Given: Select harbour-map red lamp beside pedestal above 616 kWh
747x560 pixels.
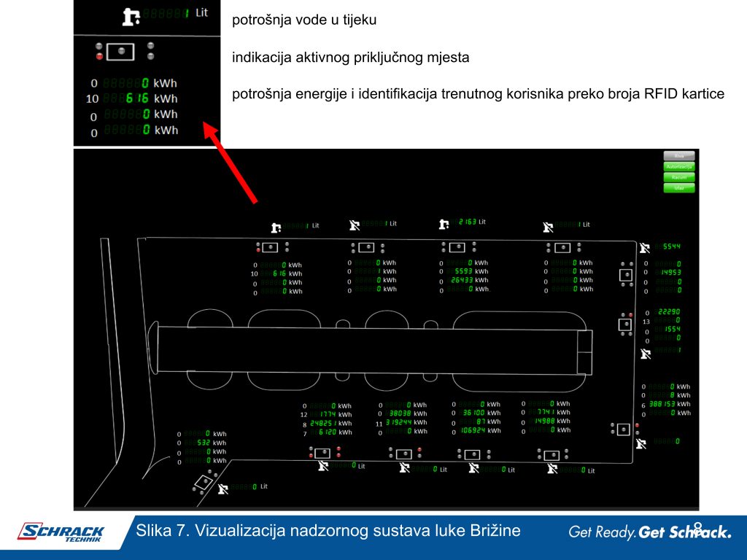Looking at the screenshot, I should pyautogui.click(x=258, y=250).
